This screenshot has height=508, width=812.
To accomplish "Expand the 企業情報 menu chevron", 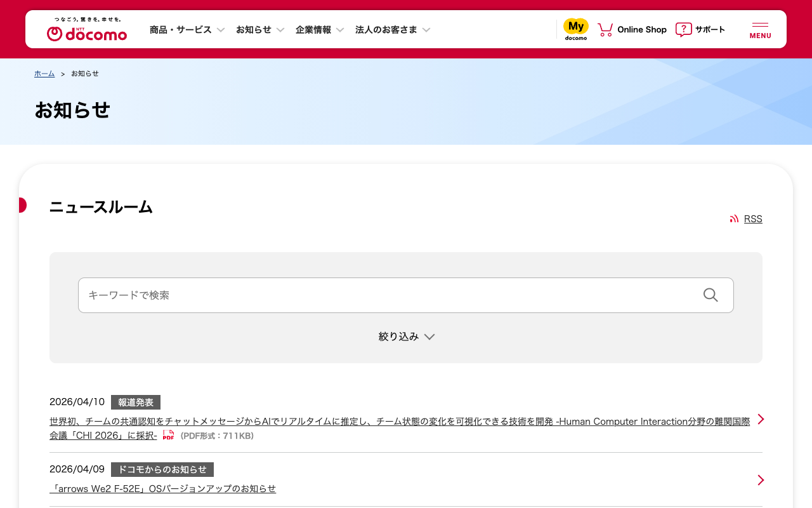I will pyautogui.click(x=340, y=30).
